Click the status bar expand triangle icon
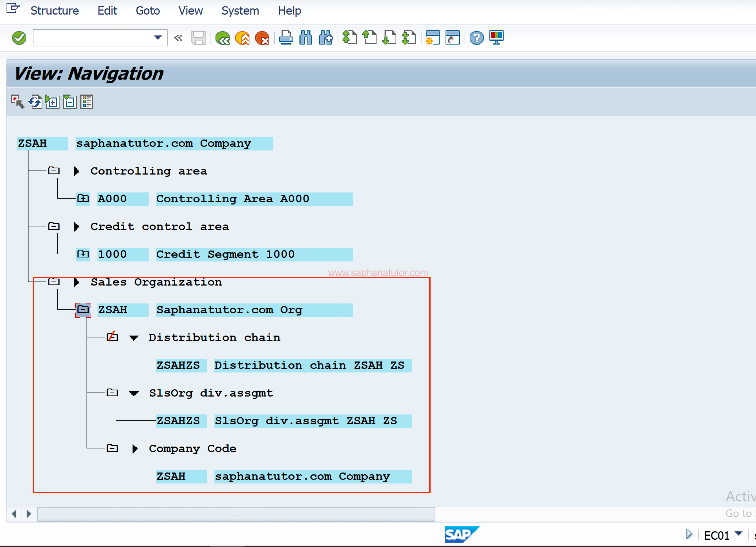Screen dimensions: 756x547 click(688, 534)
